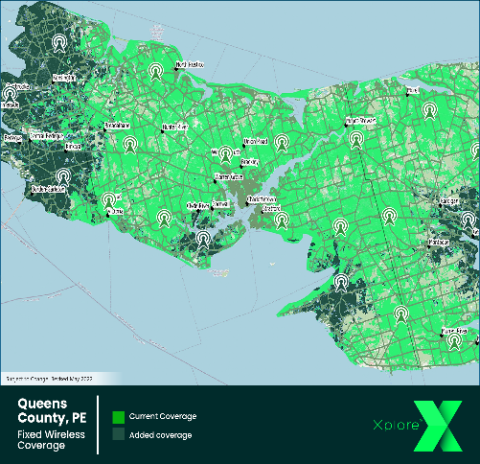Select the tower icon near Belle River label
The height and width of the screenshot is (464, 480).
454,342
